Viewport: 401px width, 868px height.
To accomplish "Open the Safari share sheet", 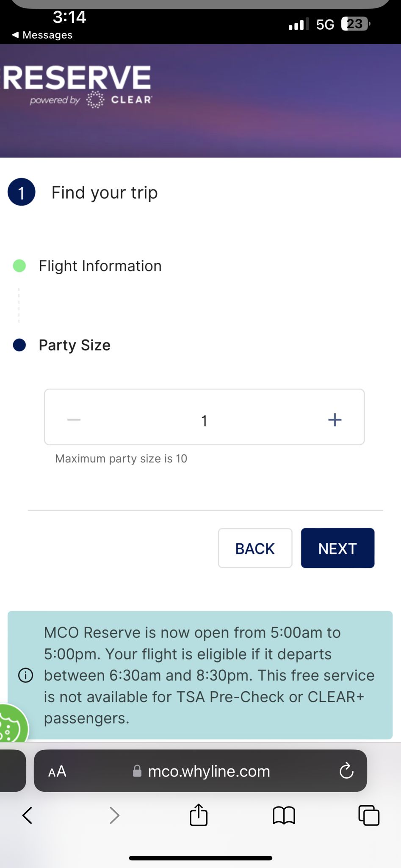I will click(199, 815).
